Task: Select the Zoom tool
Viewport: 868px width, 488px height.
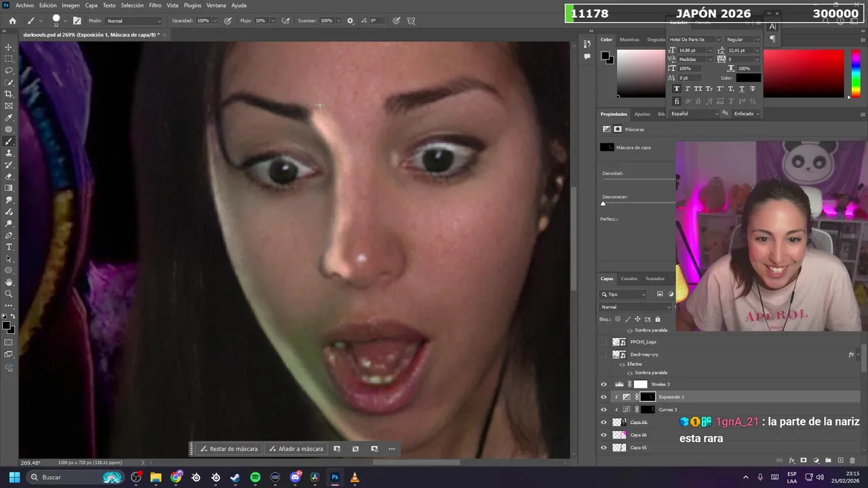Action: point(9,293)
